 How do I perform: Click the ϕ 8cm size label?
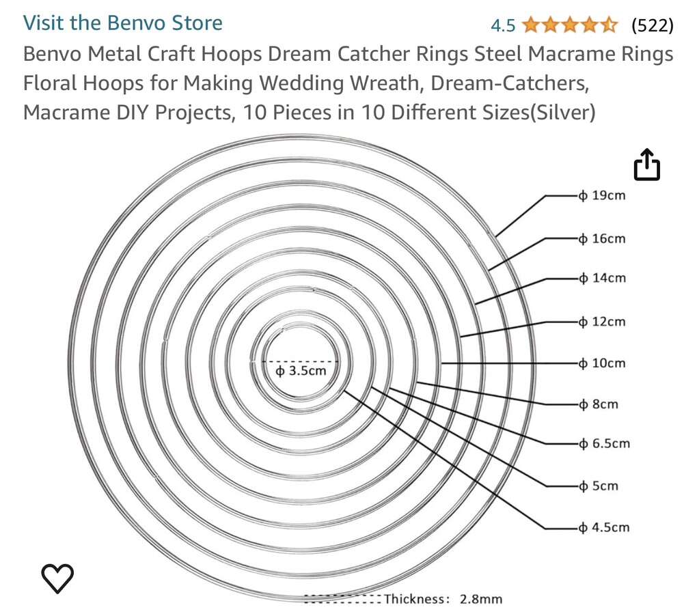point(599,404)
